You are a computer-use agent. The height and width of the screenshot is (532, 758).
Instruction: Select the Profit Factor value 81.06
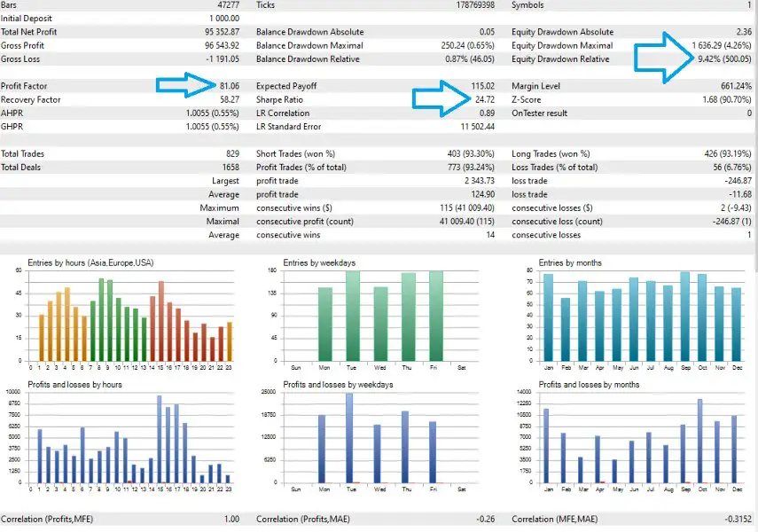pos(227,87)
